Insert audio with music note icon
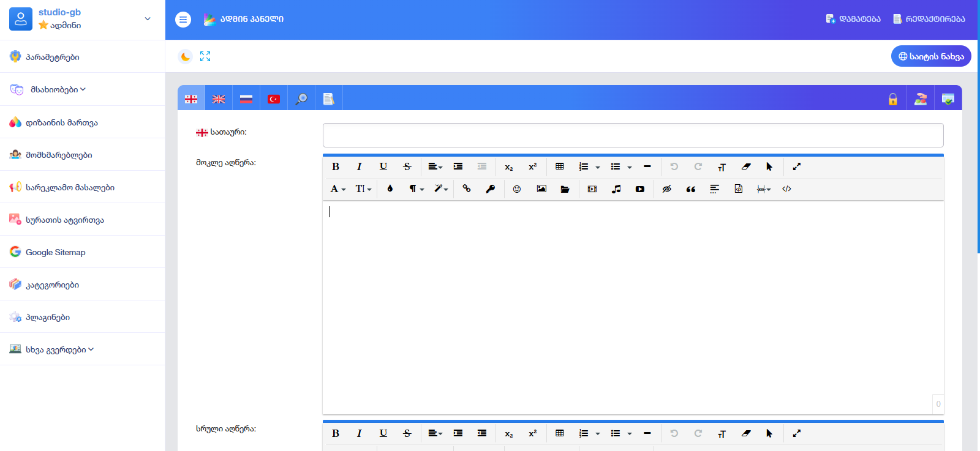 click(x=616, y=189)
